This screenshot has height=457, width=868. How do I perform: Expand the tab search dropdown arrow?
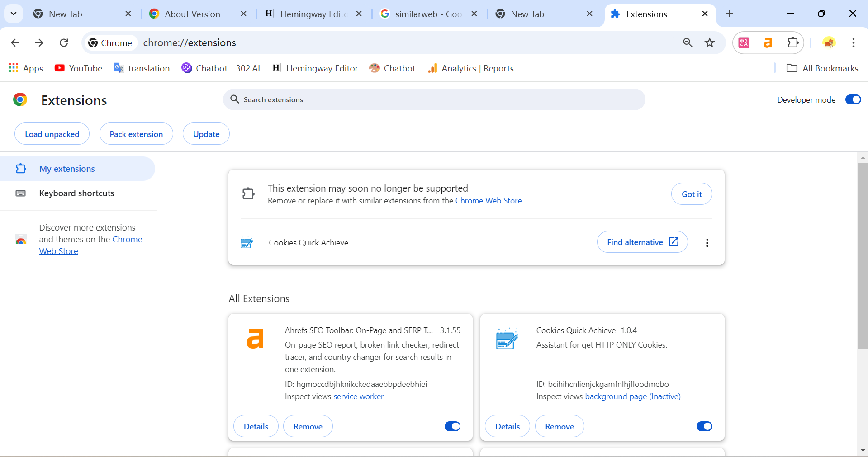(14, 14)
